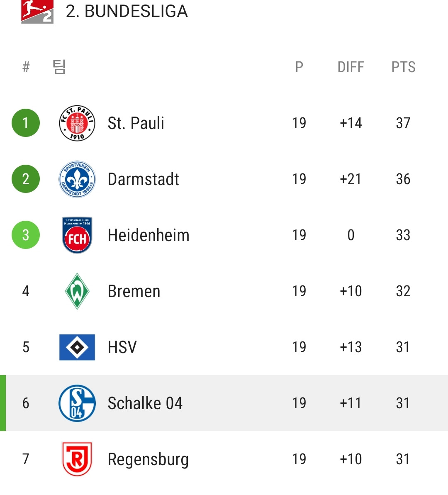
Task: Open the Werder Bremen diamond crest
Action: click(77, 291)
